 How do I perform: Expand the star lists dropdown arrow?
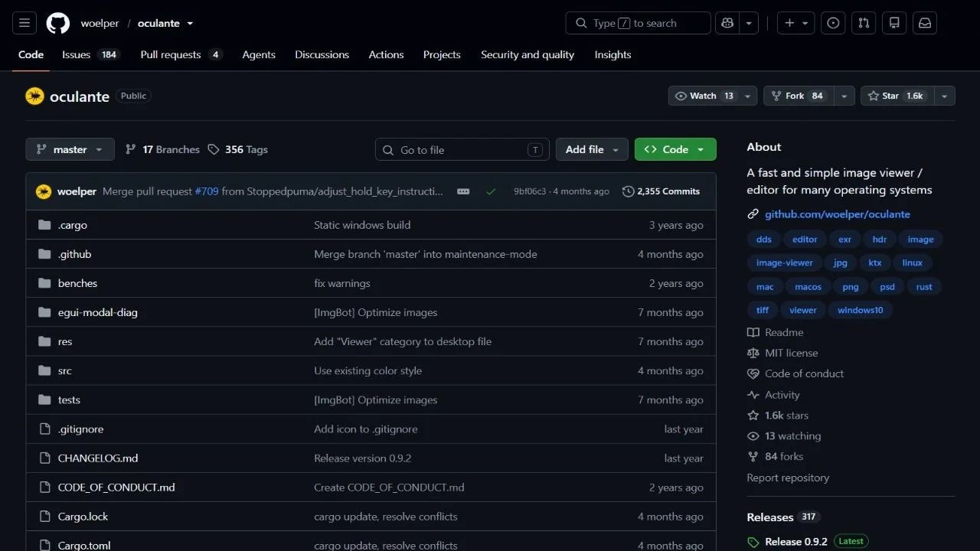[x=944, y=96]
